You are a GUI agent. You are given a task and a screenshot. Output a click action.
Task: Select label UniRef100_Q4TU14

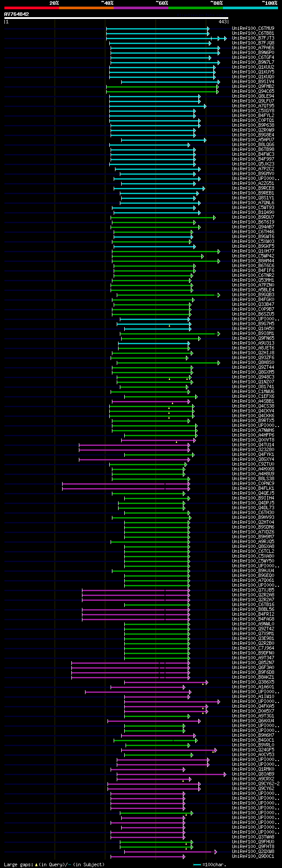tap(253, 445)
